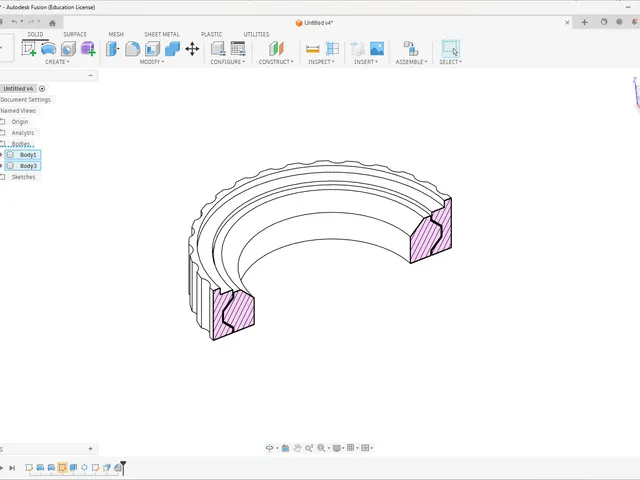Open the Change Parameters table icon
640x480 pixels.
click(x=238, y=49)
